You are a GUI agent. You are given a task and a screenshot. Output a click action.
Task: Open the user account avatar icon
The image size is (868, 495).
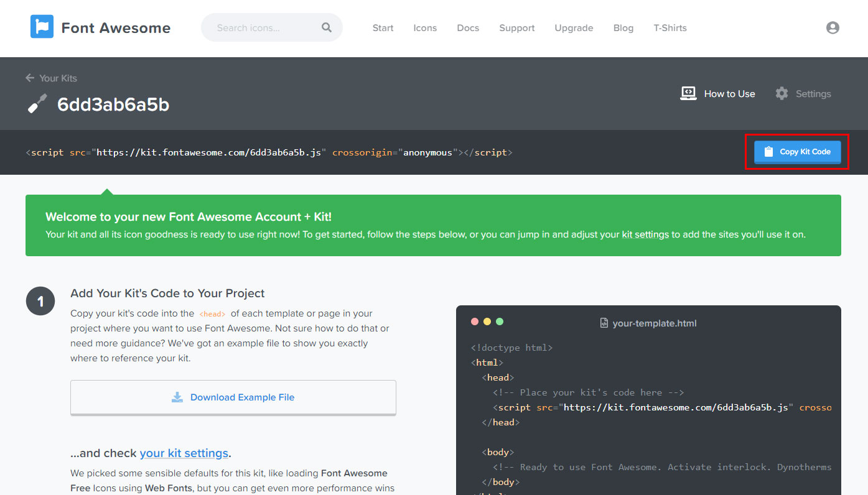pos(833,27)
